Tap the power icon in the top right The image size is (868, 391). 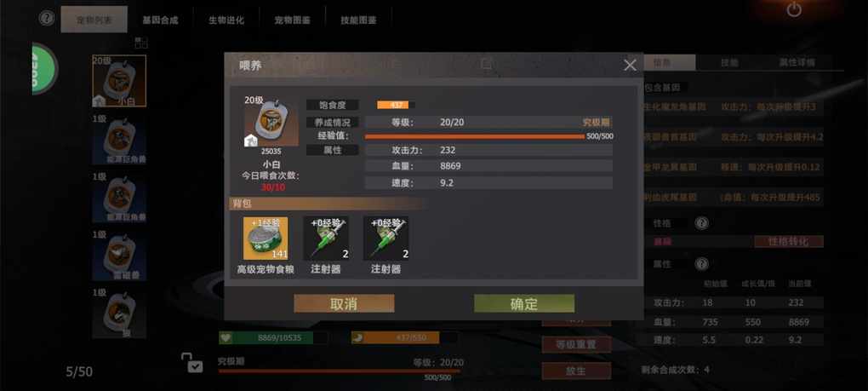pos(794,9)
